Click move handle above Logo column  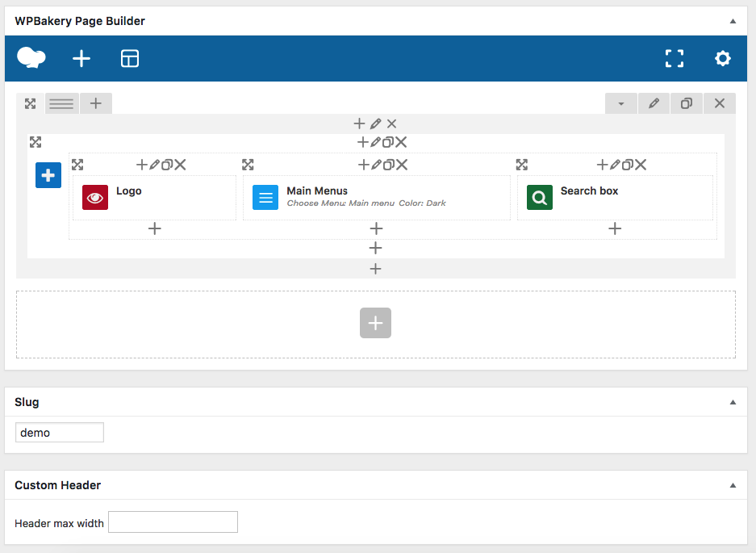click(77, 165)
